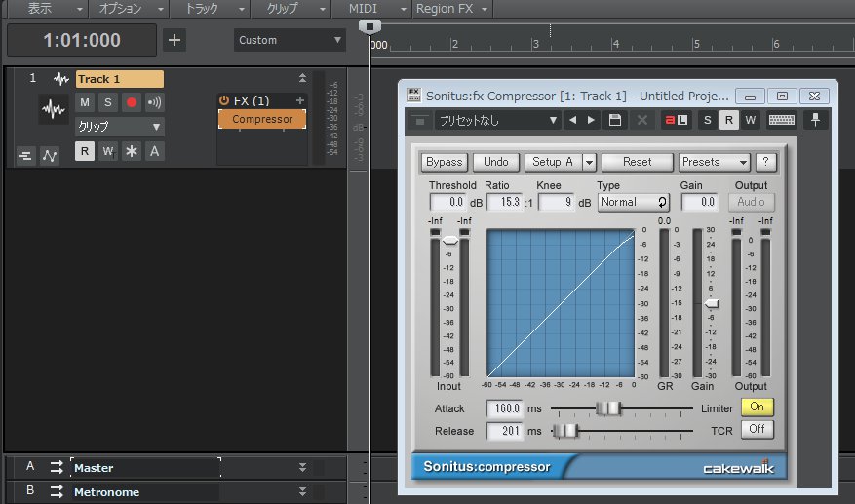Click the Threshold slider handle on Input meter
The height and width of the screenshot is (504, 855).
[x=449, y=241]
